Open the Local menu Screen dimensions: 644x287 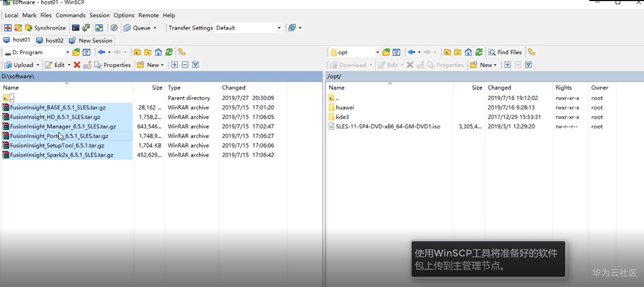(x=11, y=15)
